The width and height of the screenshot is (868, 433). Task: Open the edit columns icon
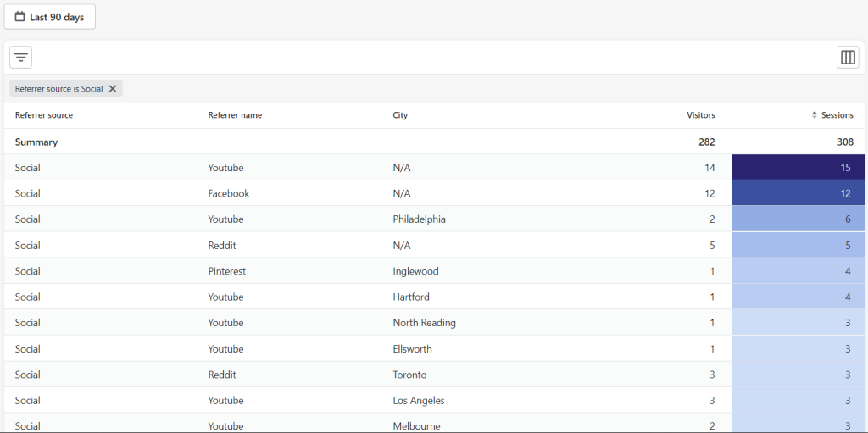pos(848,57)
